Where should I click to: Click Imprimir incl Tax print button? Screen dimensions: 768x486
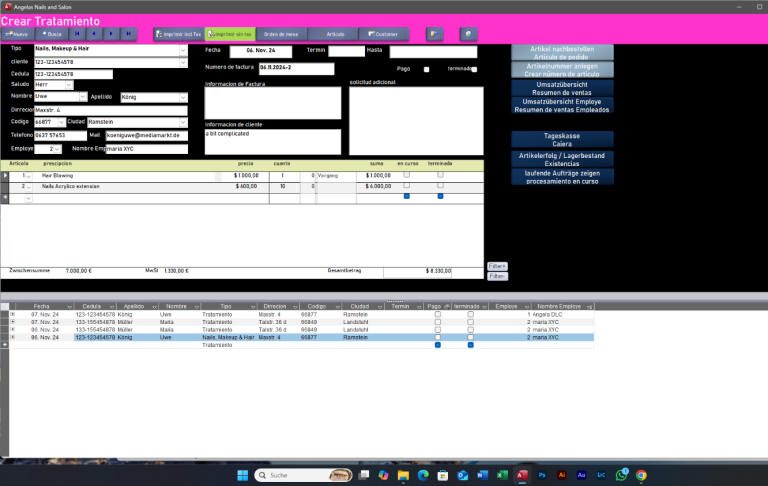(178, 34)
